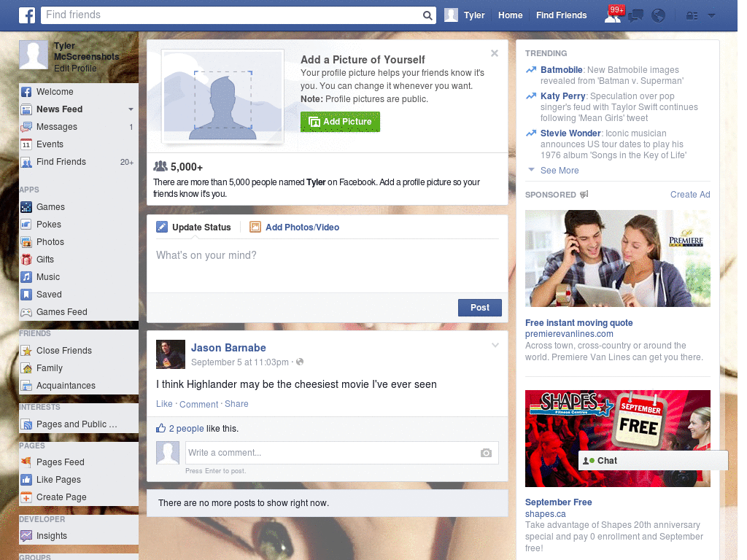This screenshot has width=747, height=560.
Task: Open Saved in the sidebar
Action: coord(79,295)
